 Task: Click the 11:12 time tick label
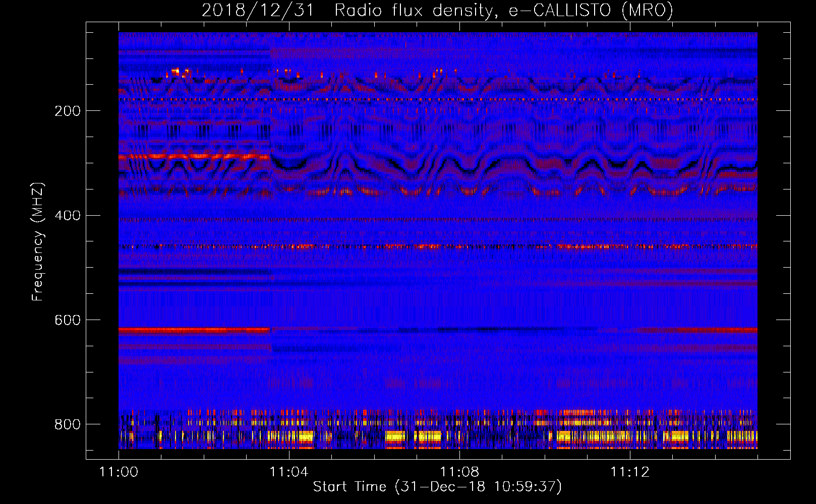point(630,472)
